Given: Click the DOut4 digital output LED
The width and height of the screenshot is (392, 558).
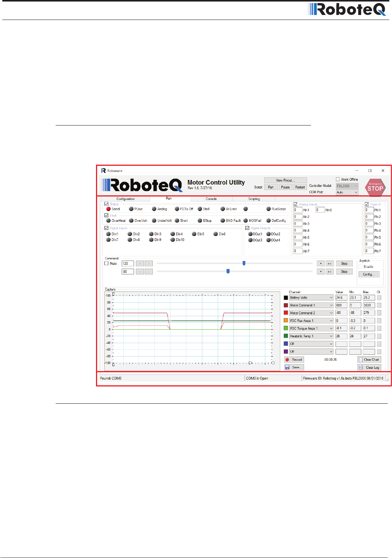Looking at the screenshot, I should pyautogui.click(x=268, y=240).
